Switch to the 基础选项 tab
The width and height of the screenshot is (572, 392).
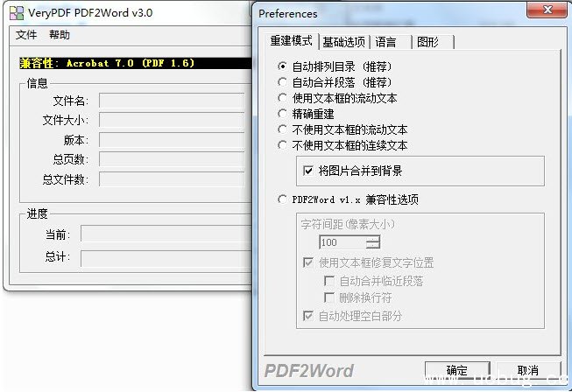(343, 42)
